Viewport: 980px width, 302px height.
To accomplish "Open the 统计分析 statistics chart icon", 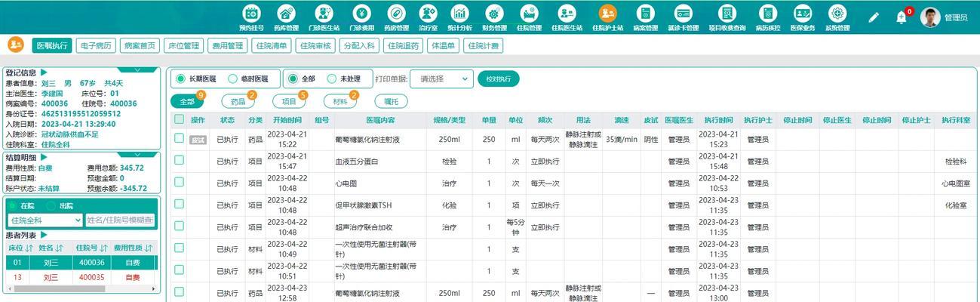I will click(x=459, y=14).
